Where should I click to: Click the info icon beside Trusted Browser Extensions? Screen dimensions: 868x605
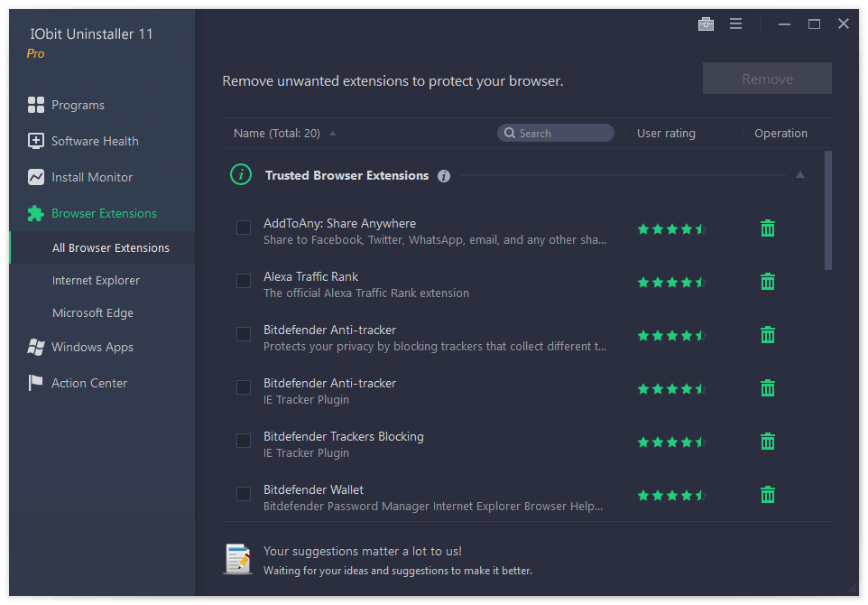pyautogui.click(x=443, y=176)
